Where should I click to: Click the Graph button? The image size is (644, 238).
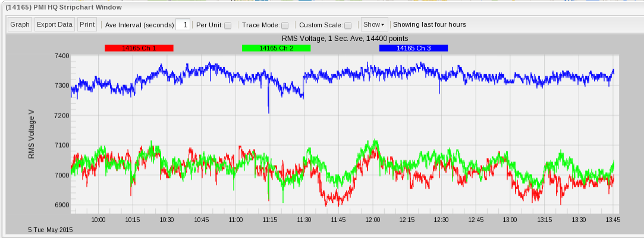(x=20, y=25)
